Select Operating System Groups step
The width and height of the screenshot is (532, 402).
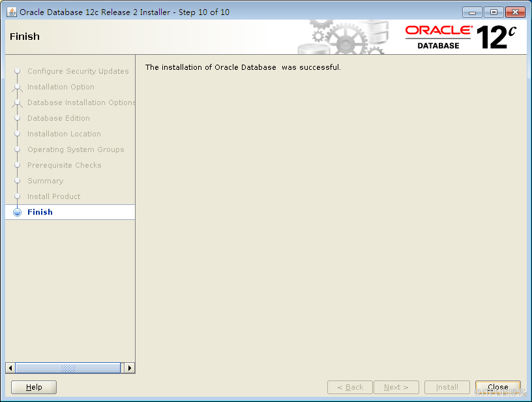(76, 149)
